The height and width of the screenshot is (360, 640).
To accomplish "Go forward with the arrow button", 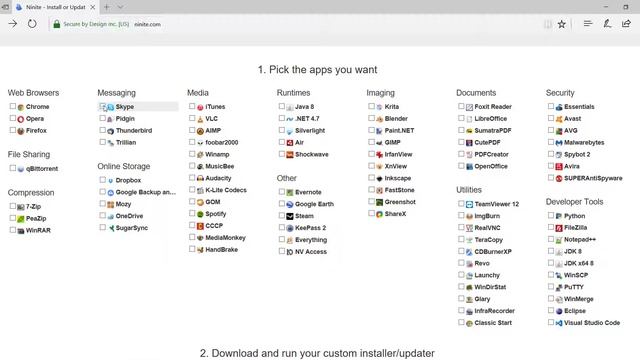I will tap(13, 24).
